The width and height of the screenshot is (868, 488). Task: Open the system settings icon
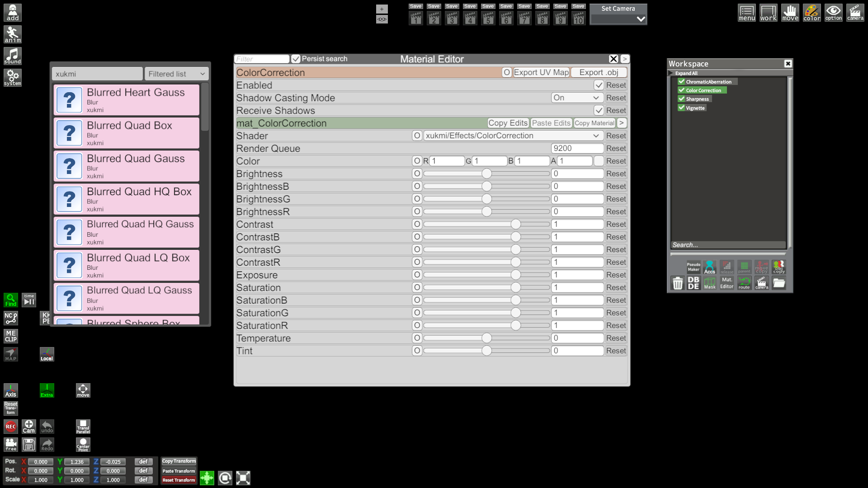pyautogui.click(x=13, y=78)
